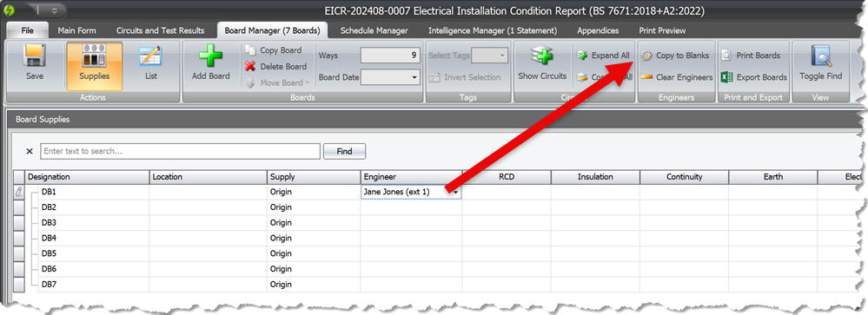Click the row selector for DB3
Screen dimensions: 868x315
[x=19, y=223]
